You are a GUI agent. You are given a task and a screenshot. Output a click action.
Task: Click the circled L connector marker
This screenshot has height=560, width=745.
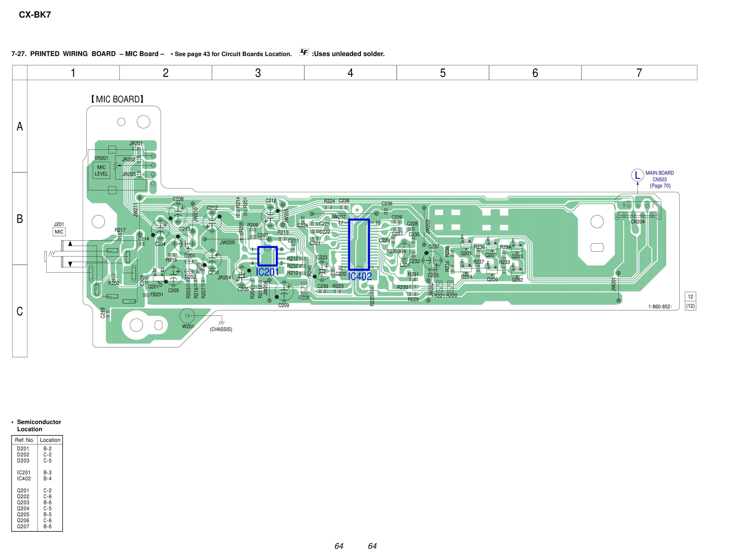click(637, 175)
